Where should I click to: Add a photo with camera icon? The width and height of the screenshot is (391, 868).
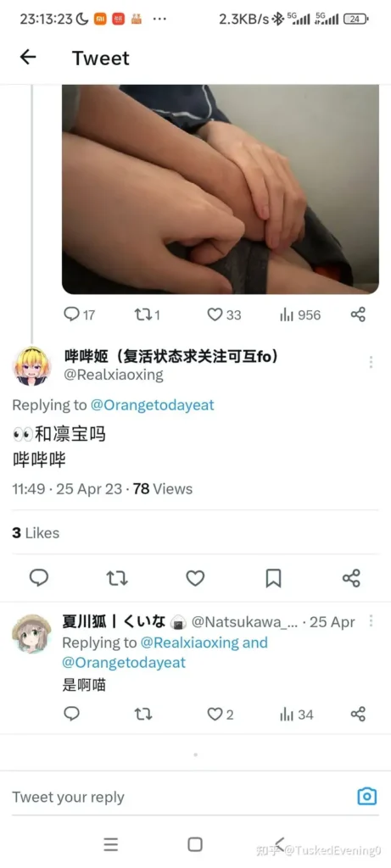(366, 797)
